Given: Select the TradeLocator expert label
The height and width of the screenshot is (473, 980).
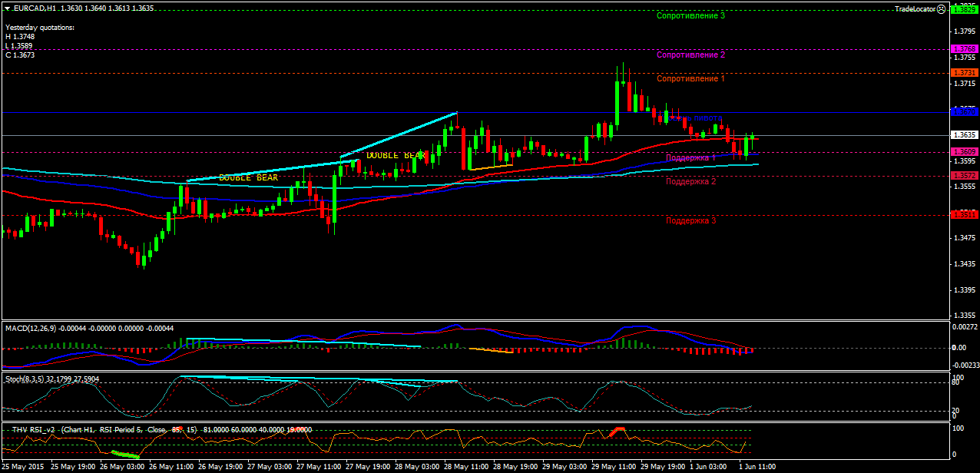Looking at the screenshot, I should [915, 8].
